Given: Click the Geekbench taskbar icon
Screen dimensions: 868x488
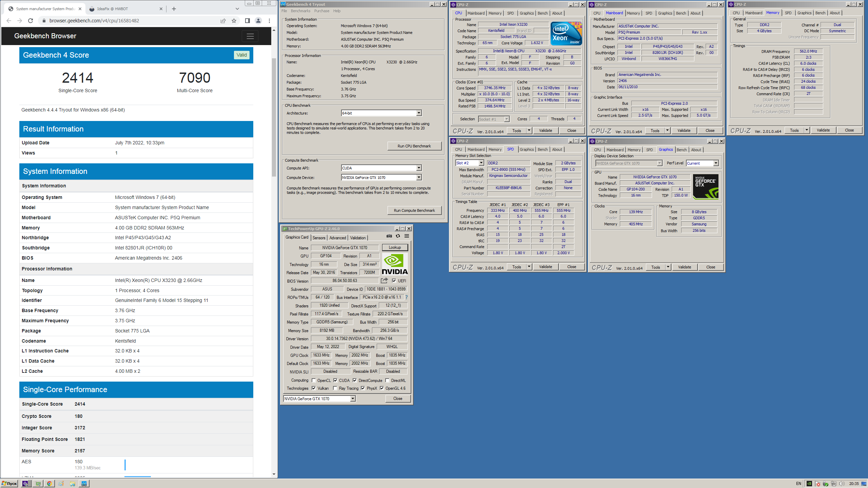Looking at the screenshot, I should click(x=84, y=484).
